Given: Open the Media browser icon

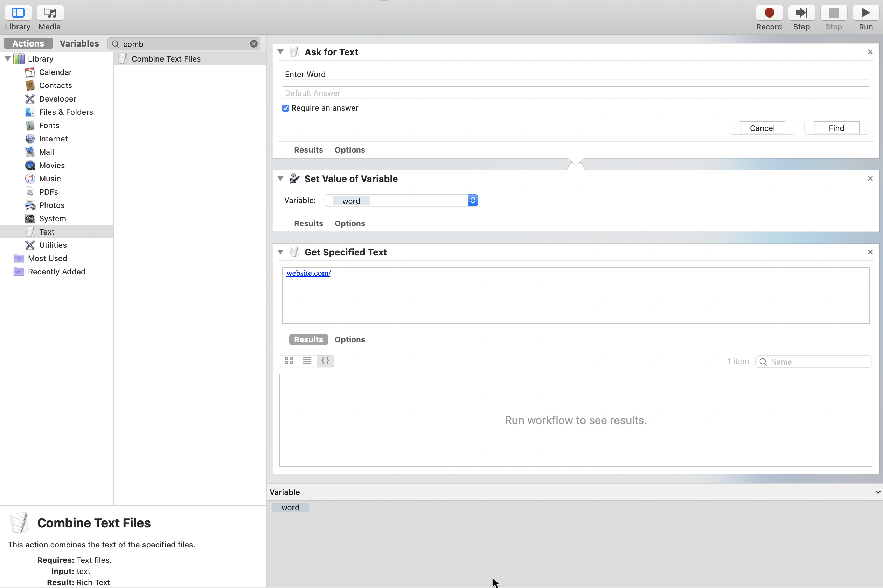Looking at the screenshot, I should (50, 13).
